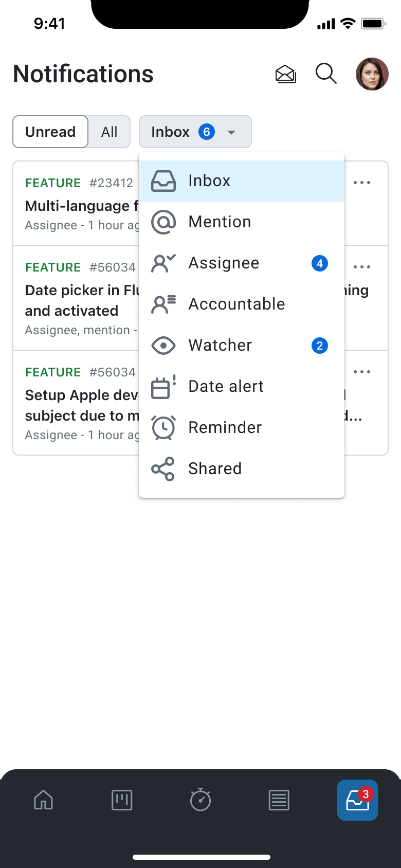Choose Shared in the dropdown menu

[215, 468]
